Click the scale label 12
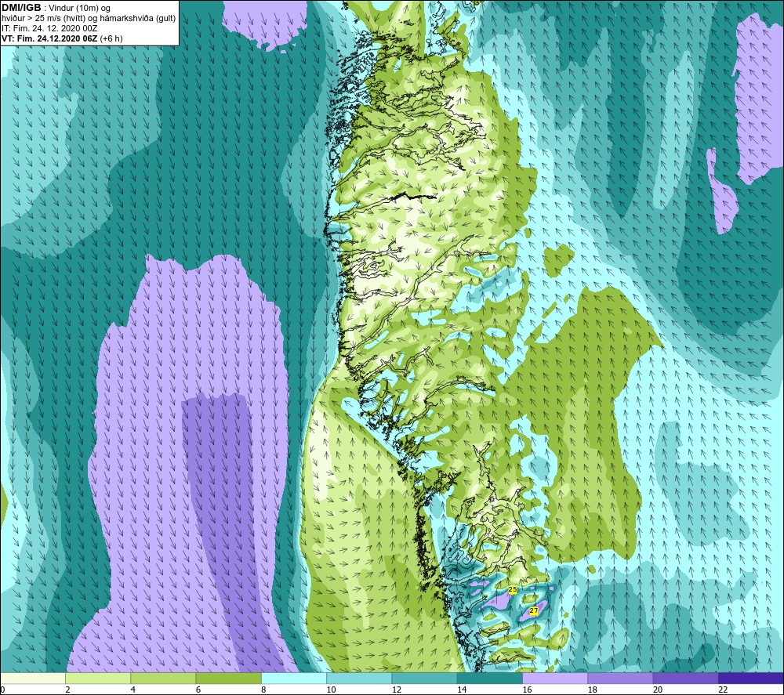Screen dimensions: 784x695 tap(397, 690)
